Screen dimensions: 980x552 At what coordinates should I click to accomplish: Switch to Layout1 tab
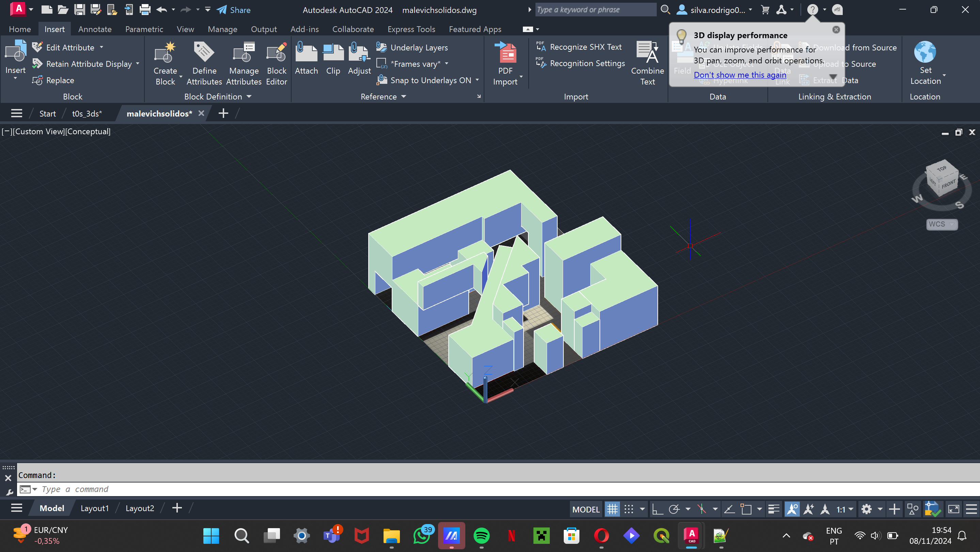(x=94, y=508)
